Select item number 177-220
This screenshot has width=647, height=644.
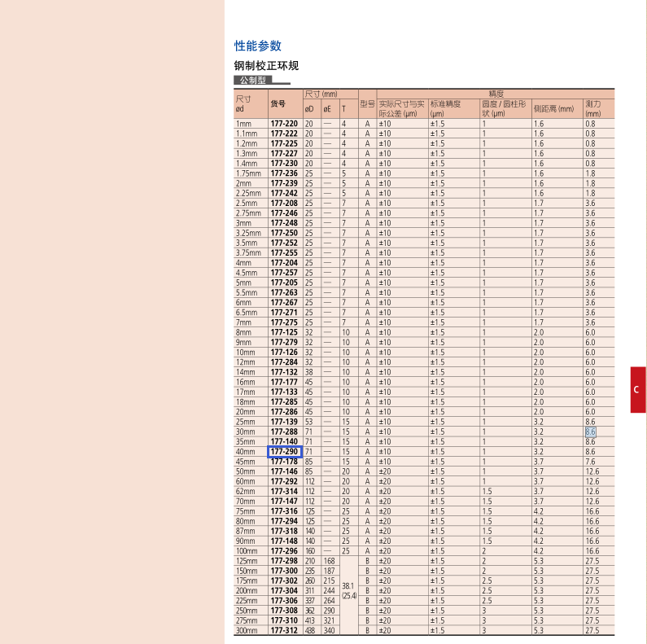(284, 124)
